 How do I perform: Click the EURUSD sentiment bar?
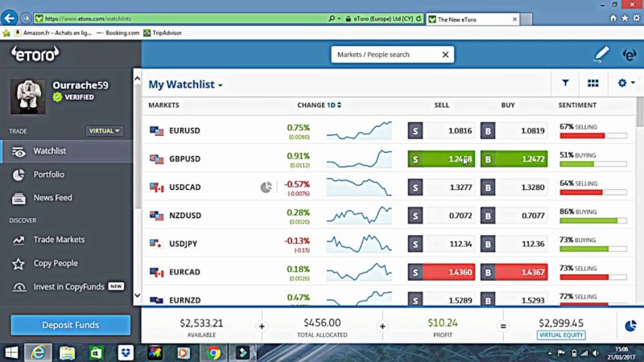(592, 136)
